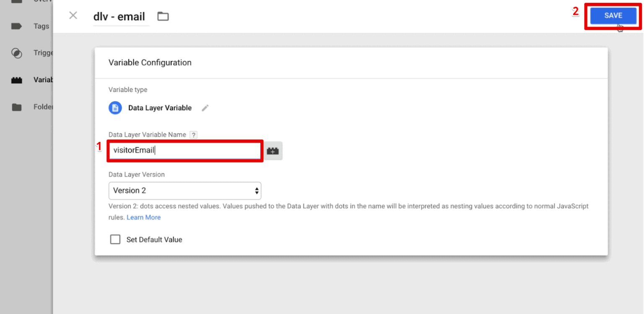Image resolution: width=644 pixels, height=314 pixels.
Task: Open the Learn More link
Action: tap(143, 217)
